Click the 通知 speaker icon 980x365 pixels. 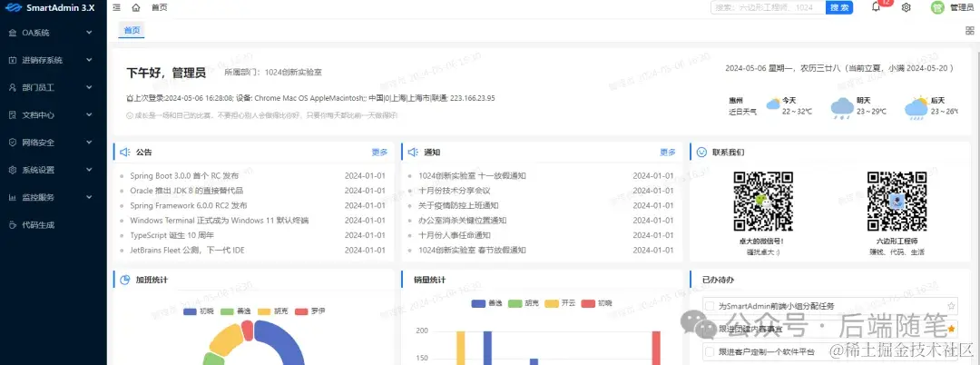click(x=413, y=152)
